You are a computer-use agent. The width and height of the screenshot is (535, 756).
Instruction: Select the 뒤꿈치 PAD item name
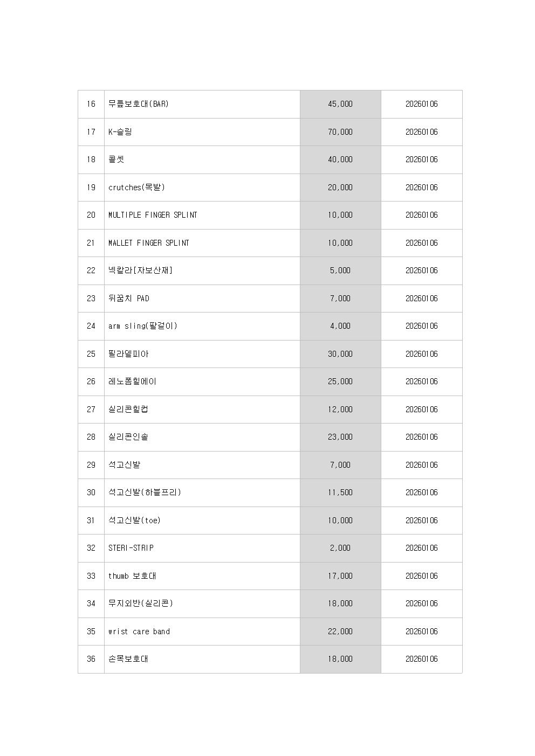(x=129, y=299)
